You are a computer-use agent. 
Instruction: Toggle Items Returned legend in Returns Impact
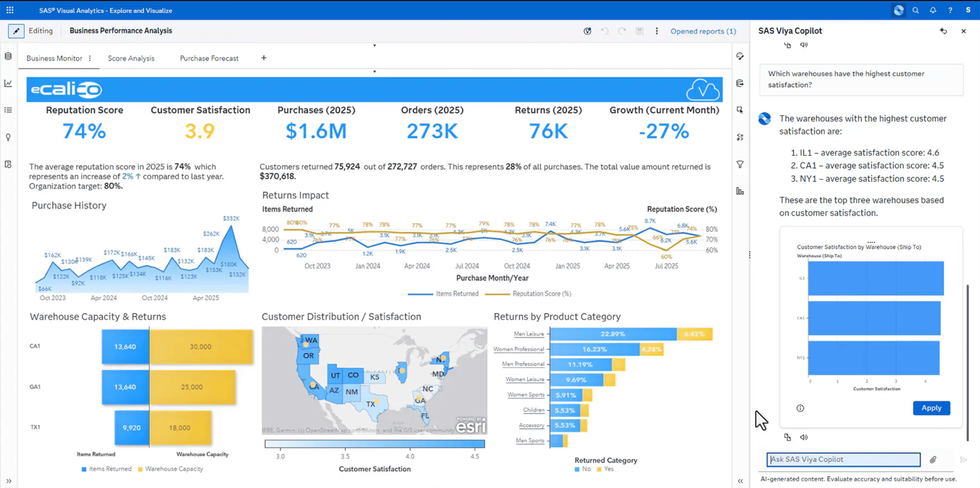pyautogui.click(x=443, y=293)
